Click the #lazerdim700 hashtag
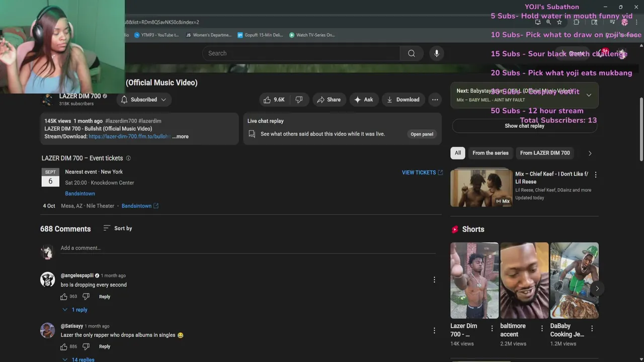The width and height of the screenshot is (644, 362). tap(121, 121)
